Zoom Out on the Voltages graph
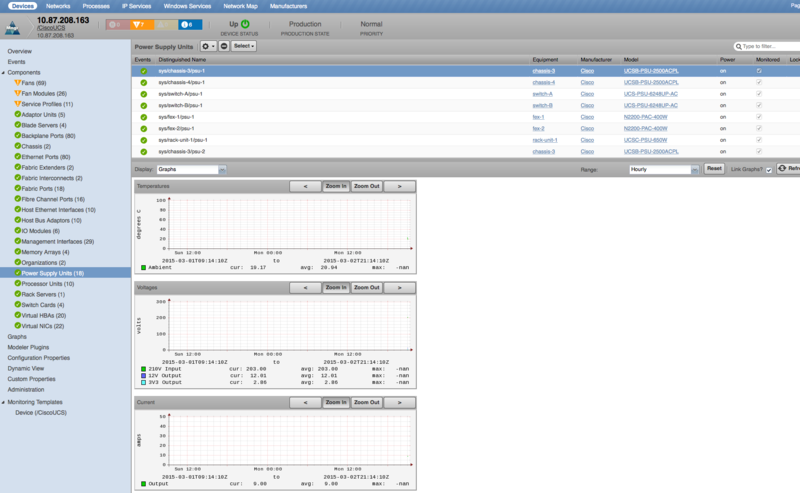The width and height of the screenshot is (800, 493). (367, 288)
